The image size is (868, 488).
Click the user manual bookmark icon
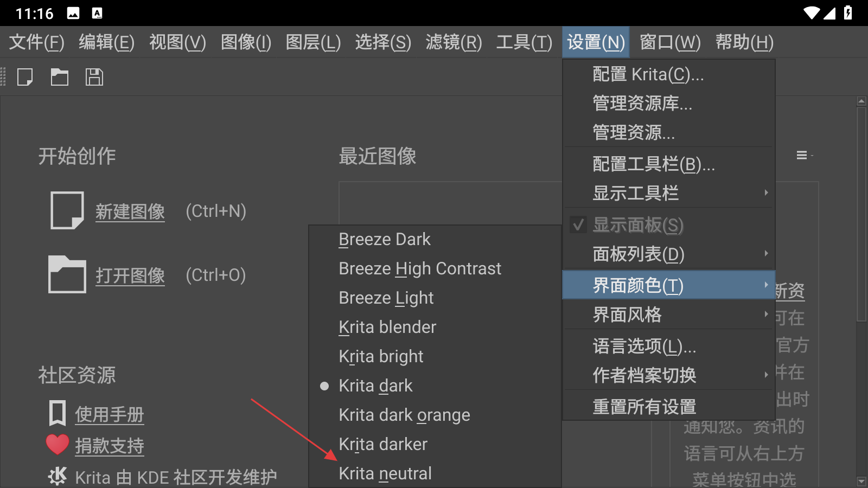click(x=58, y=414)
